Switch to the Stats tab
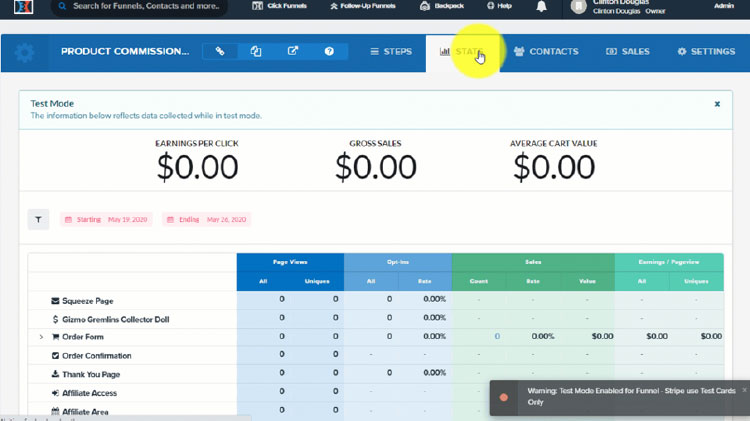 (x=462, y=52)
